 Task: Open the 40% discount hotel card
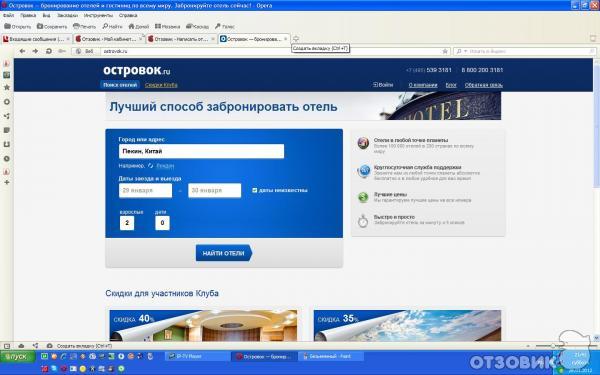pos(203,326)
